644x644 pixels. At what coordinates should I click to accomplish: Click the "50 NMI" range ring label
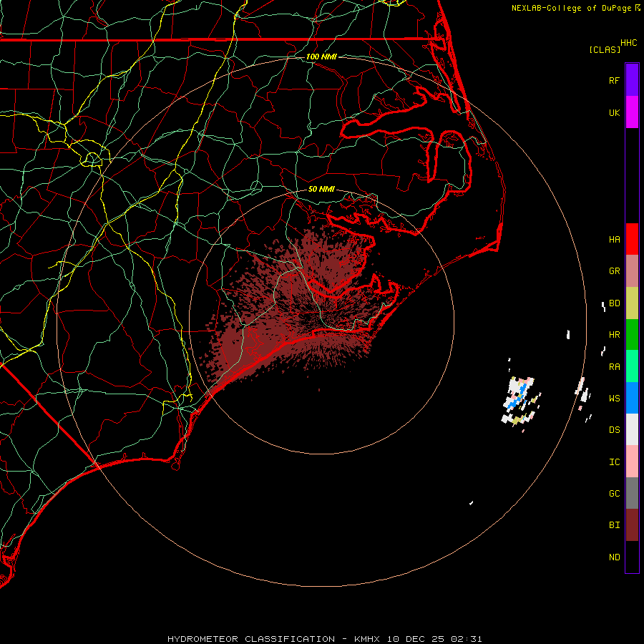tap(321, 189)
